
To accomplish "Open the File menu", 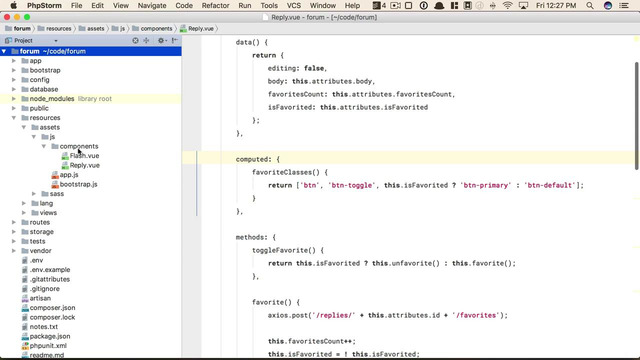I will (x=76, y=5).
